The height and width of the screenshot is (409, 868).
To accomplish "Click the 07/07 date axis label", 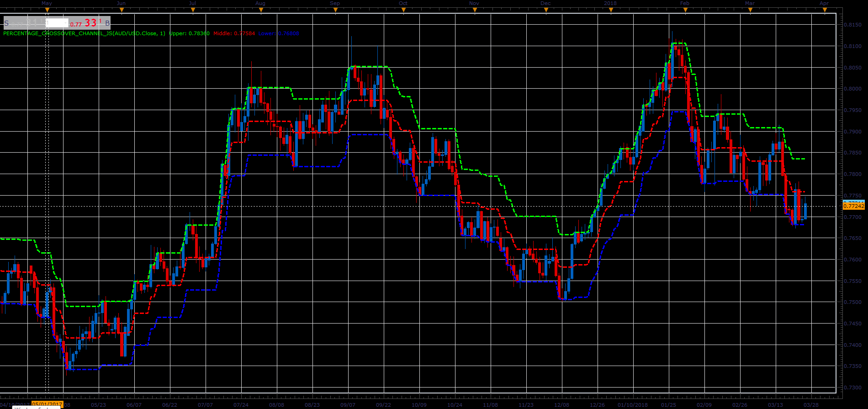I will [x=205, y=405].
